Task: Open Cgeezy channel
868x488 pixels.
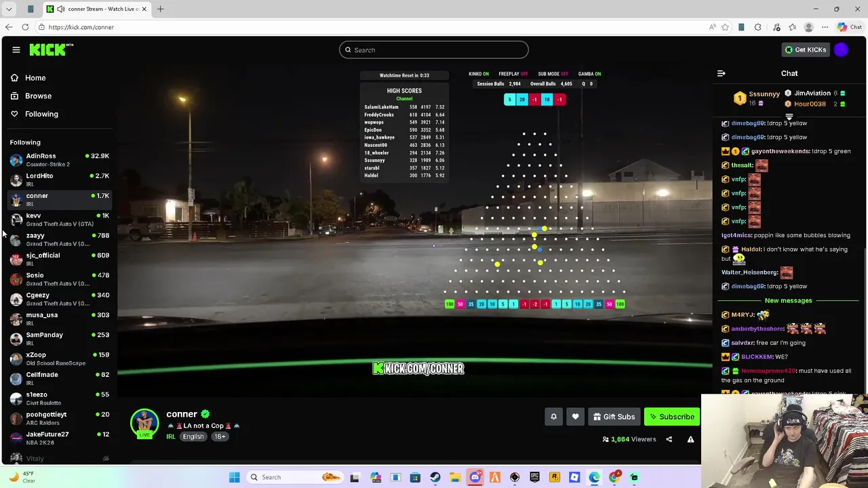Action: pyautogui.click(x=60, y=299)
